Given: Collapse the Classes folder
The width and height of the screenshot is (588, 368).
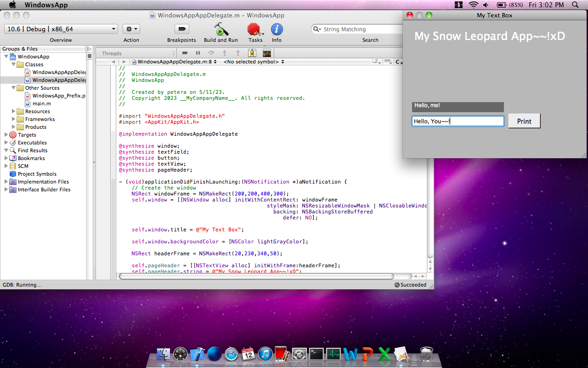Looking at the screenshot, I should [x=14, y=64].
